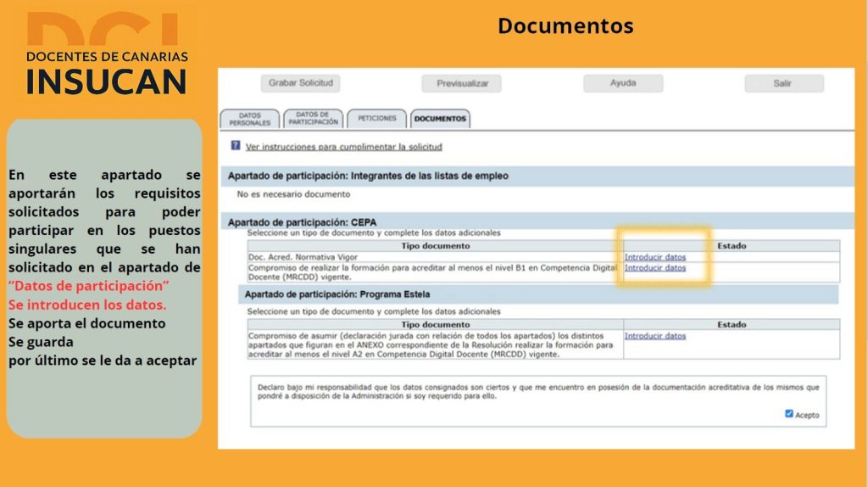Click the Salir button to exit
The width and height of the screenshot is (868, 487).
pyautogui.click(x=783, y=83)
